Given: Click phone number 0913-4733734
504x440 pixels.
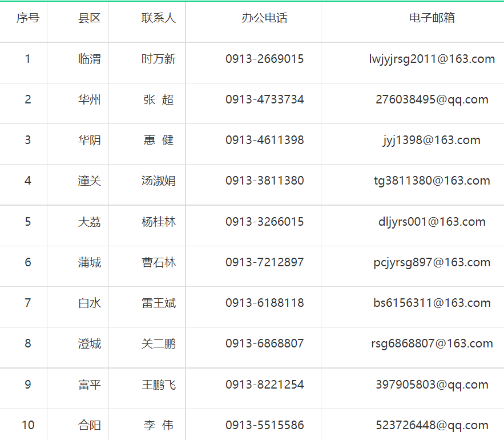Looking at the screenshot, I should pos(264,99).
